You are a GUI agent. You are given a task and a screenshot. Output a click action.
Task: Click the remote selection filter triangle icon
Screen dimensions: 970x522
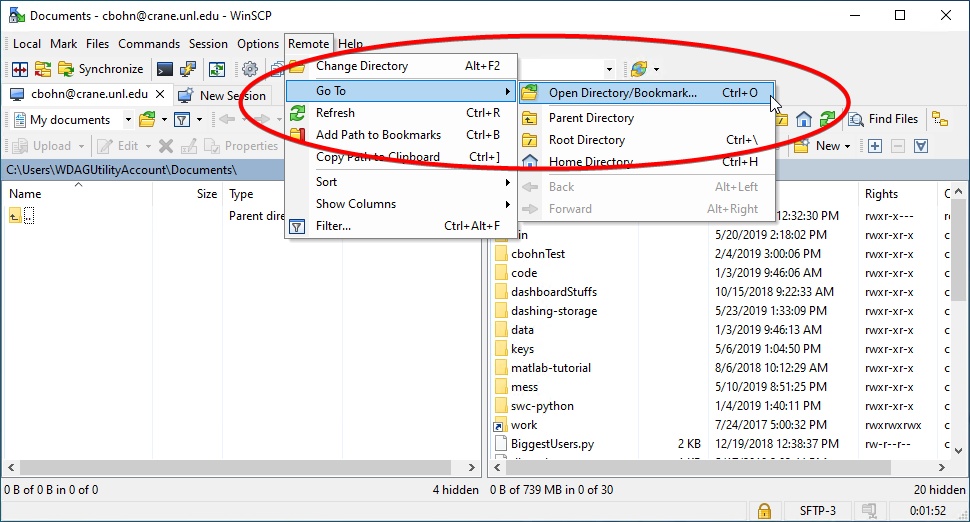[921, 146]
